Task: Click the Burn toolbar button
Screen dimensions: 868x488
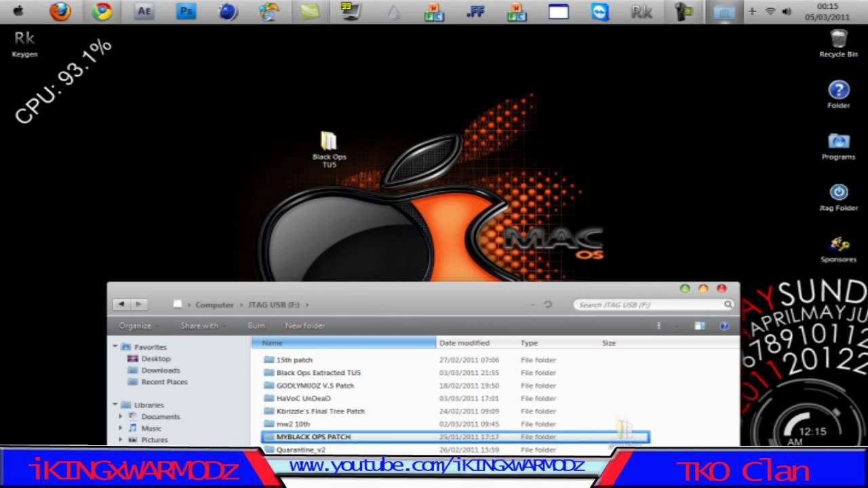Action: tap(256, 326)
